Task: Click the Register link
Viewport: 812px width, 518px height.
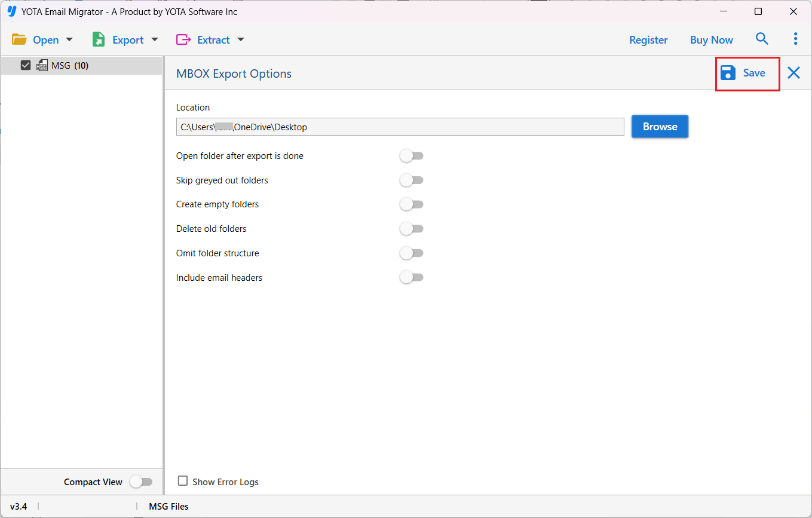Action: [648, 40]
